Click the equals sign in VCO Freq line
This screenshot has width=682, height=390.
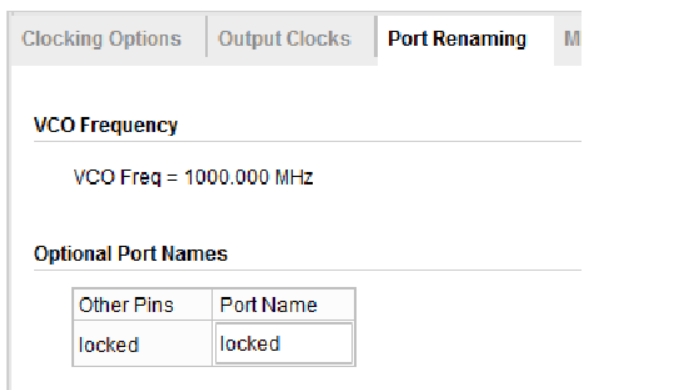(172, 178)
